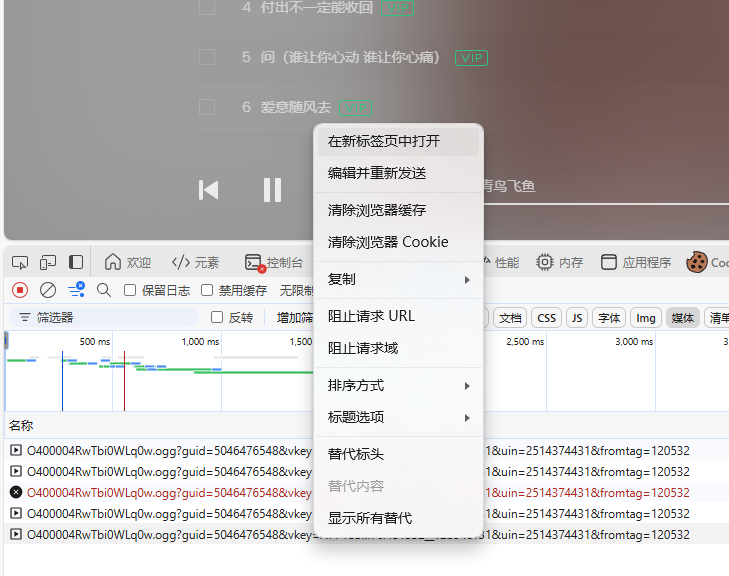
Task: Check box for song 4 付出不一定能收回
Action: 207,7
